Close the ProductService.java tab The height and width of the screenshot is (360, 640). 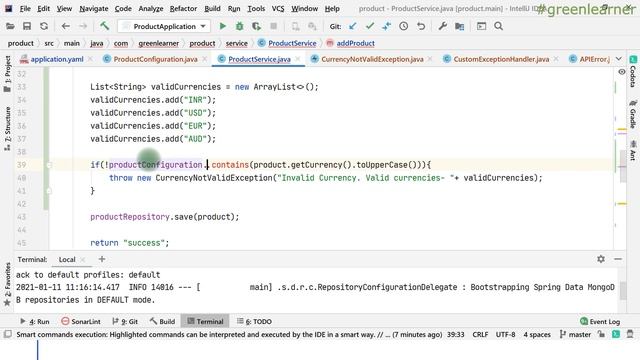[298, 59]
